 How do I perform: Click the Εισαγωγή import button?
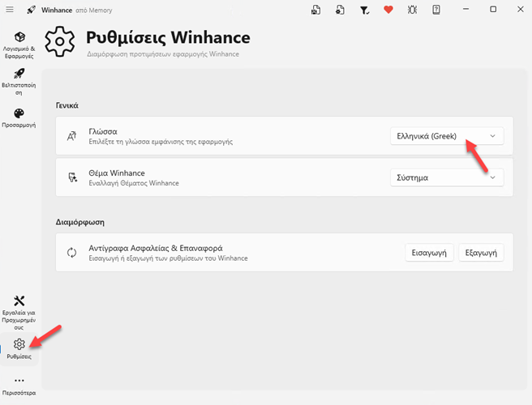429,253
